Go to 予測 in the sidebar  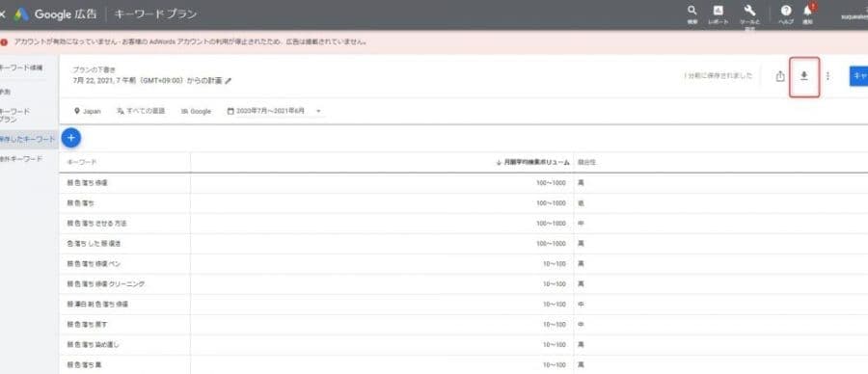coord(5,92)
